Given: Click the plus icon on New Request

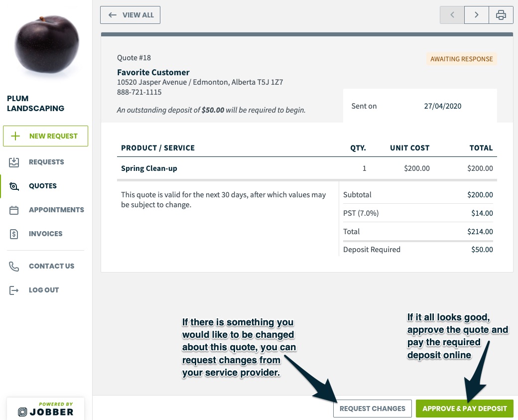Looking at the screenshot, I should click(x=15, y=136).
